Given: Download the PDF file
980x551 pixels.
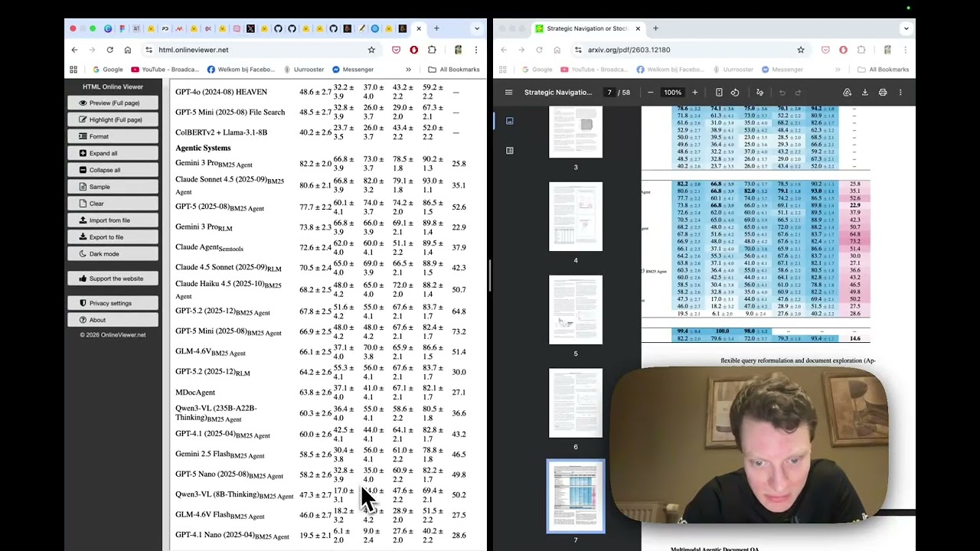Looking at the screenshot, I should pyautogui.click(x=864, y=93).
